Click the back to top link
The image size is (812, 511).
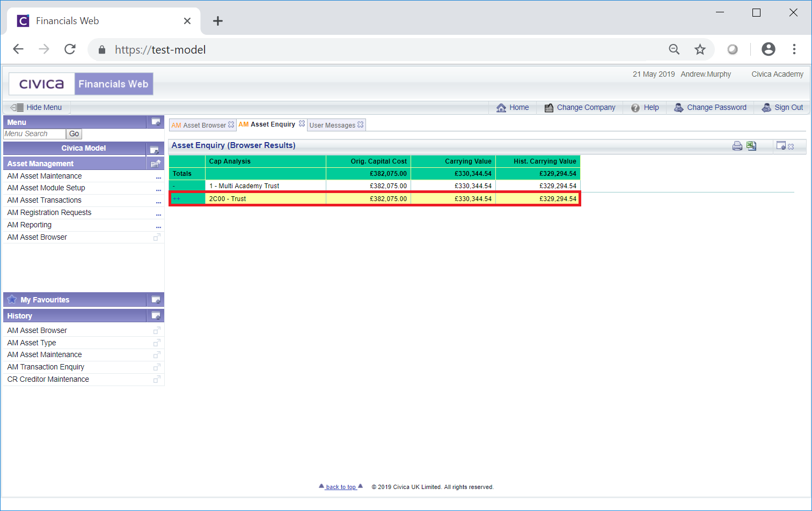click(341, 487)
